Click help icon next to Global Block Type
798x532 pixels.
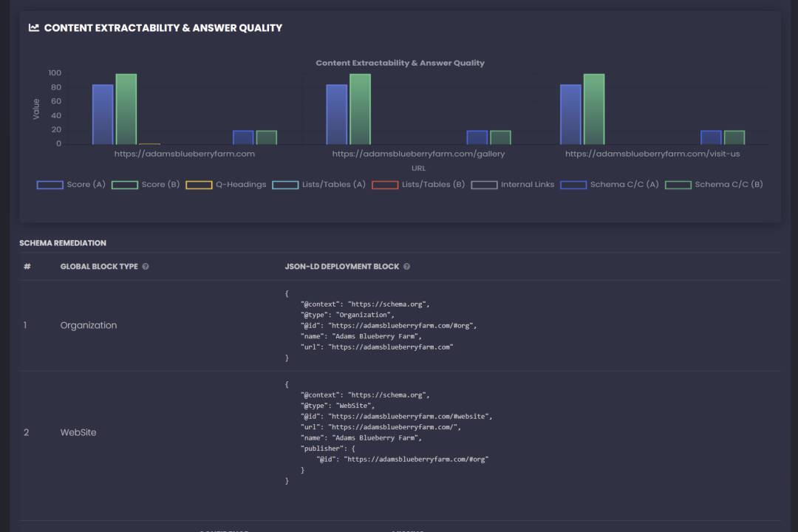[146, 267]
